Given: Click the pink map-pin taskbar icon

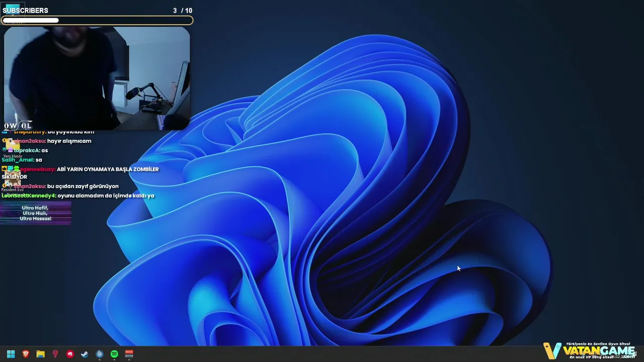Looking at the screenshot, I should (55, 354).
